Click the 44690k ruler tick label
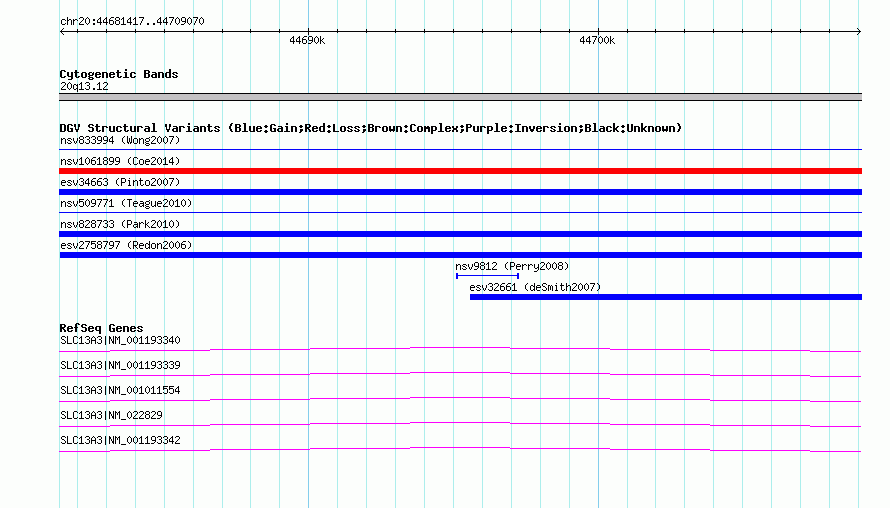The image size is (890, 508). tap(307, 40)
